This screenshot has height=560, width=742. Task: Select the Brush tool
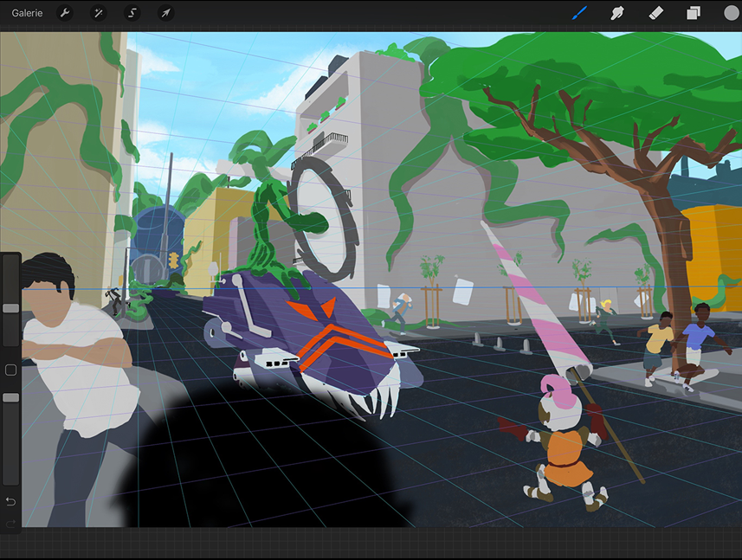580,13
